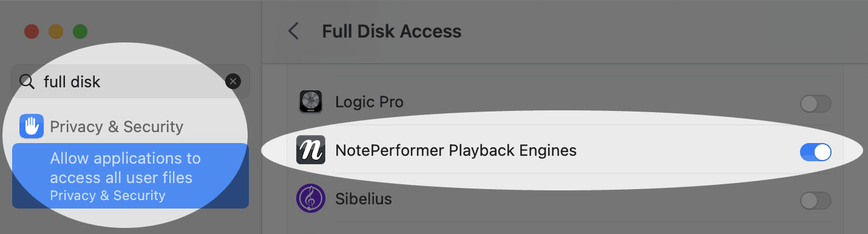
Task: Click the magnifying glass search icon
Action: tap(27, 81)
